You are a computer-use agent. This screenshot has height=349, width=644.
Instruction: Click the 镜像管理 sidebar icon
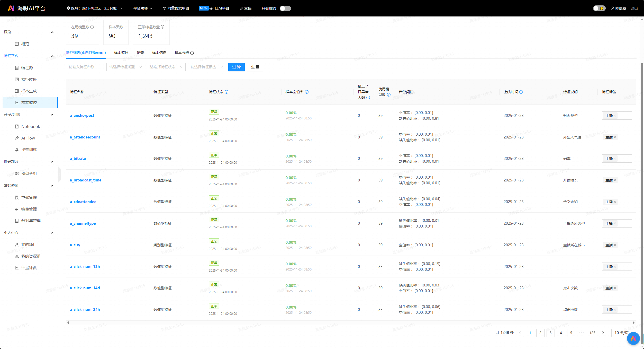(x=17, y=209)
